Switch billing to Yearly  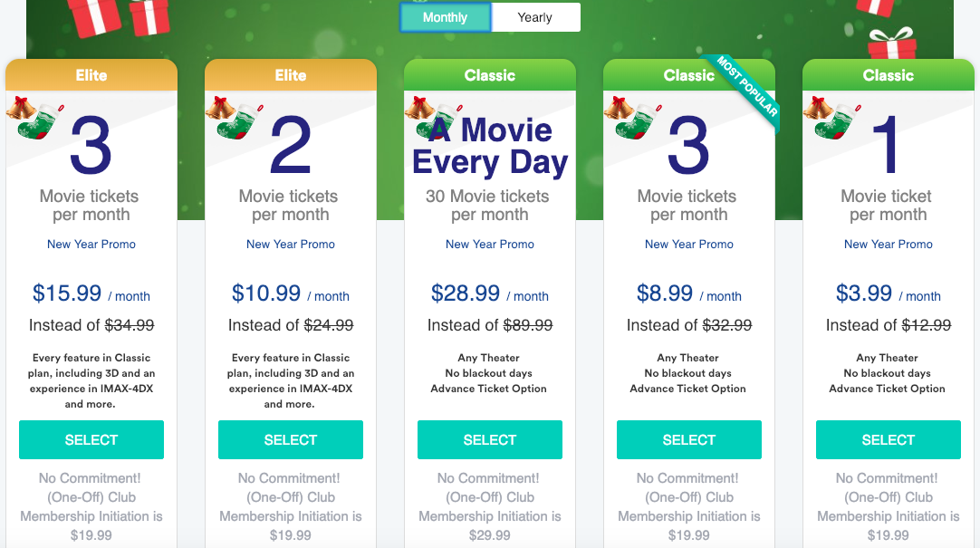[x=534, y=17]
